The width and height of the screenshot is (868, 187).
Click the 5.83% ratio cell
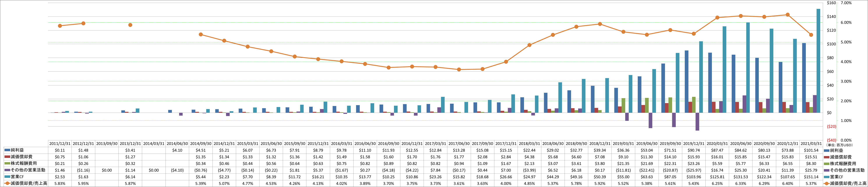click(60, 184)
